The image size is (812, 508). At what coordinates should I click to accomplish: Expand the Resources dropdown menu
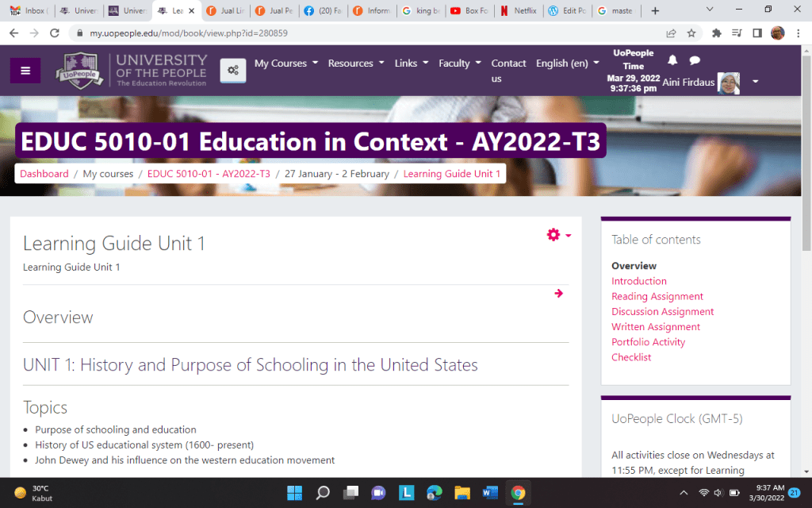(x=355, y=63)
